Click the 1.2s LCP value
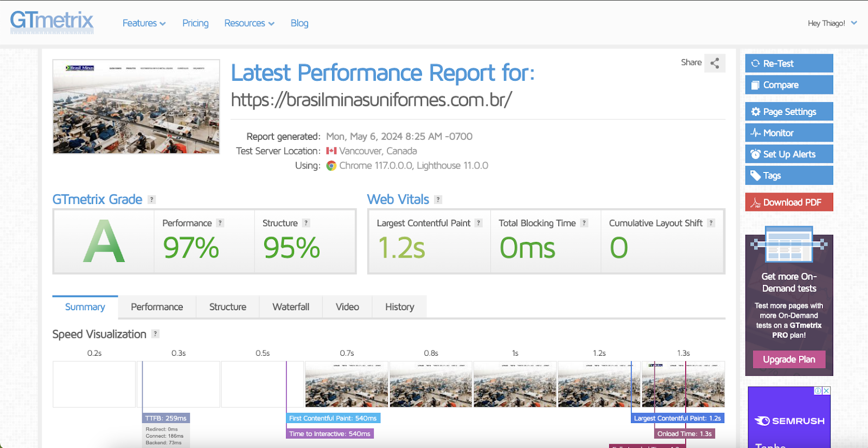Screen dimensions: 868x448 pos(401,248)
